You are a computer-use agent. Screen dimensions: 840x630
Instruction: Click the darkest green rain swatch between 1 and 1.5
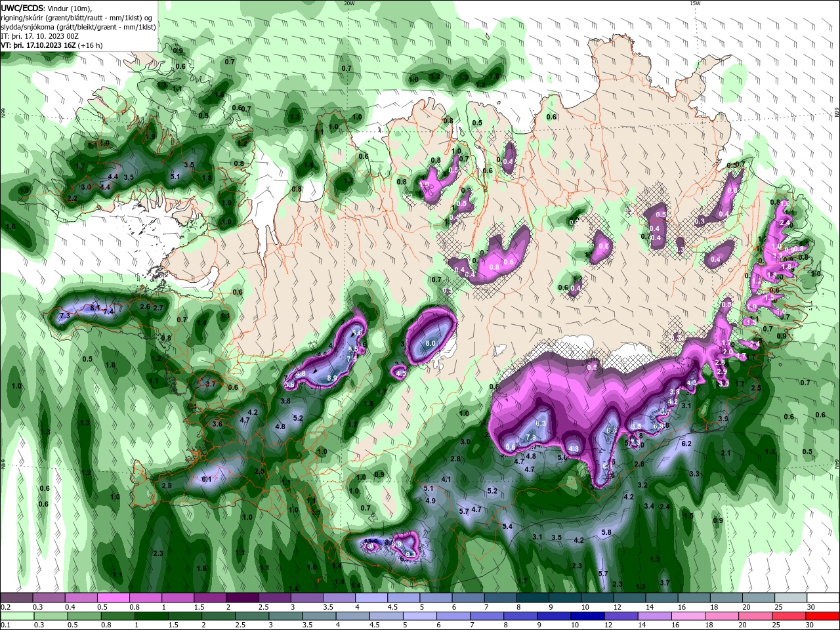tap(151, 616)
